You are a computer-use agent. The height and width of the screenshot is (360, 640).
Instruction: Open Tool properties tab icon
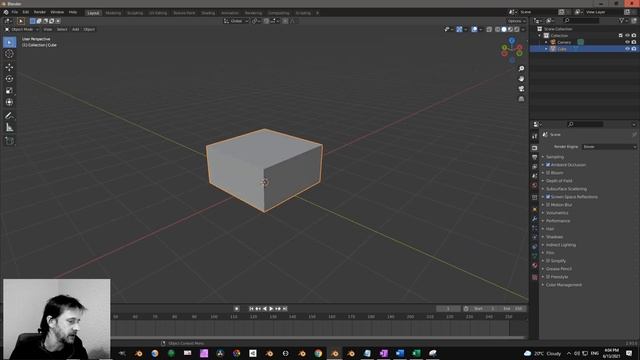click(535, 136)
